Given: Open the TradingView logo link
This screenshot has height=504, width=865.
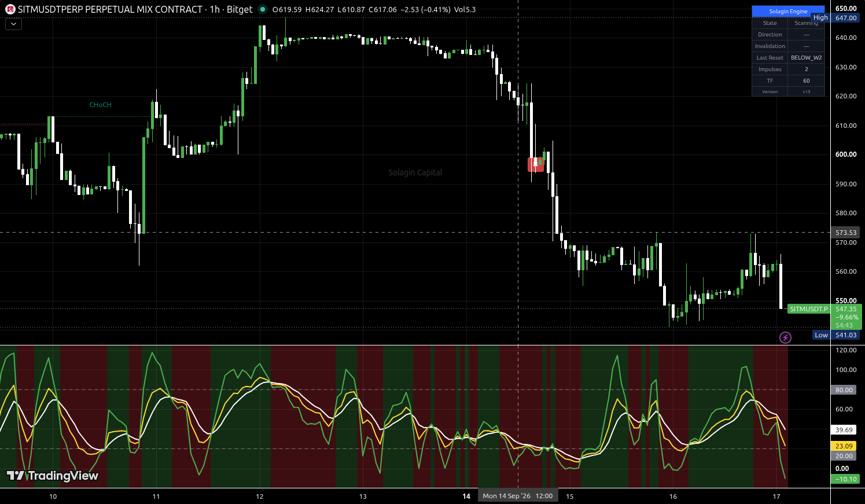Looking at the screenshot, I should [x=53, y=476].
